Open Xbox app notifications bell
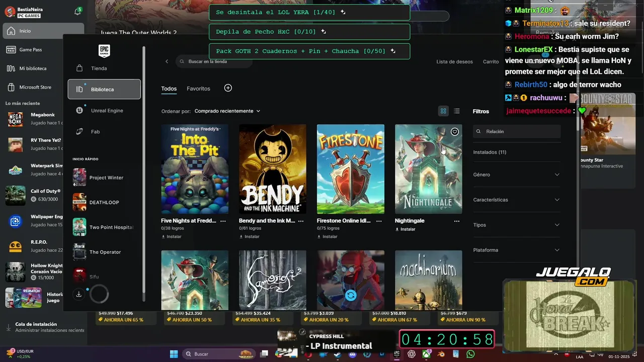 [77, 11]
